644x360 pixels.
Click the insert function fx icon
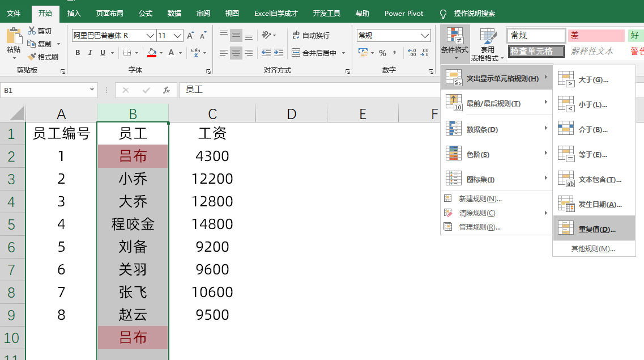pos(167,90)
